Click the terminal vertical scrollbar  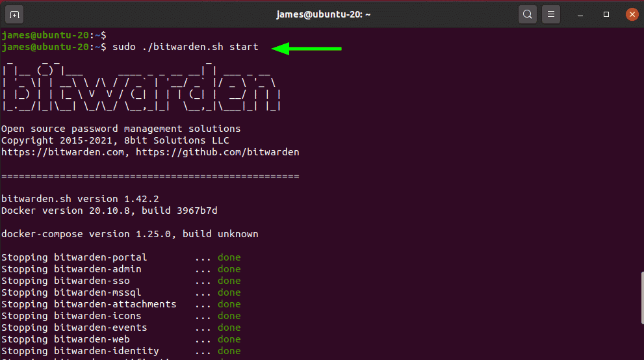click(x=642, y=298)
